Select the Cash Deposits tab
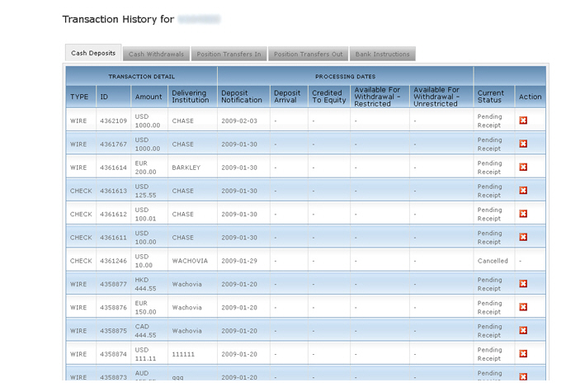585x392 pixels. pos(93,54)
